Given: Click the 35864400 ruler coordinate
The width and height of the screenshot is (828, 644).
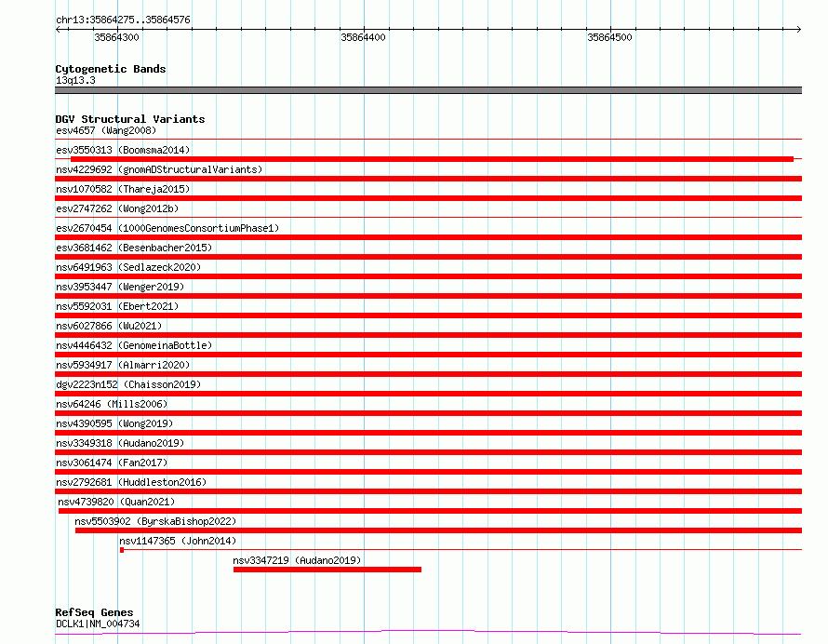Looking at the screenshot, I should pyautogui.click(x=364, y=37).
